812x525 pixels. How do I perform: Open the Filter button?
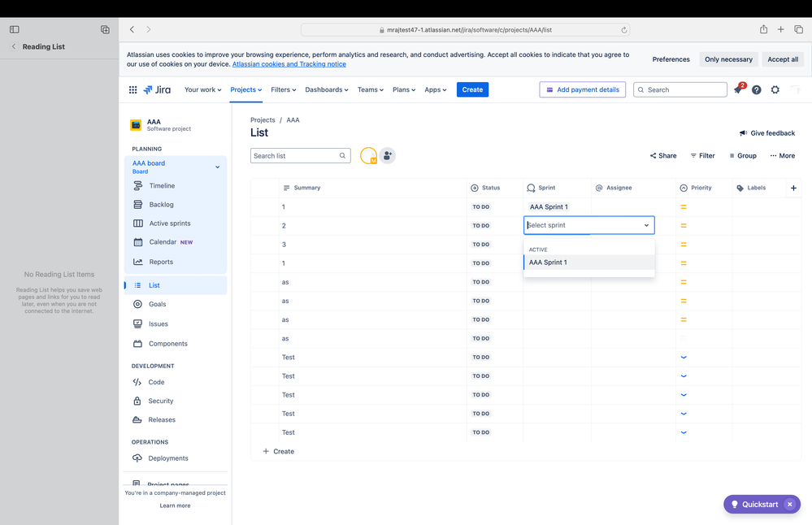click(703, 155)
